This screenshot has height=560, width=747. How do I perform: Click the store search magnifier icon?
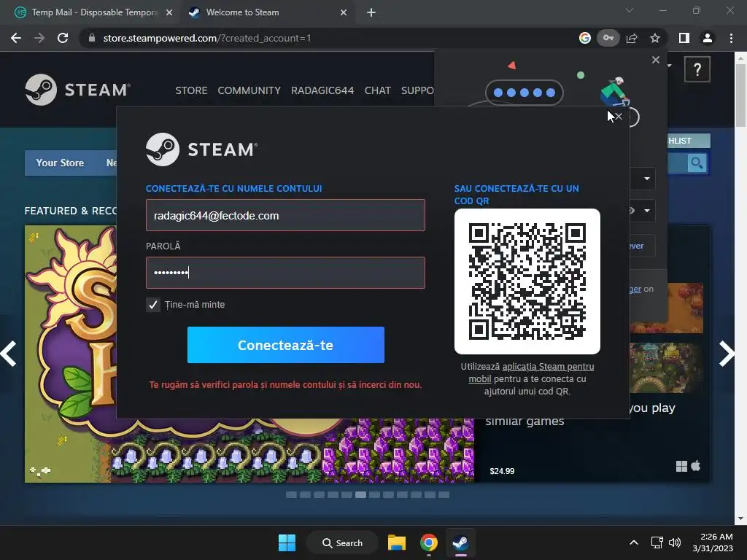pyautogui.click(x=697, y=163)
